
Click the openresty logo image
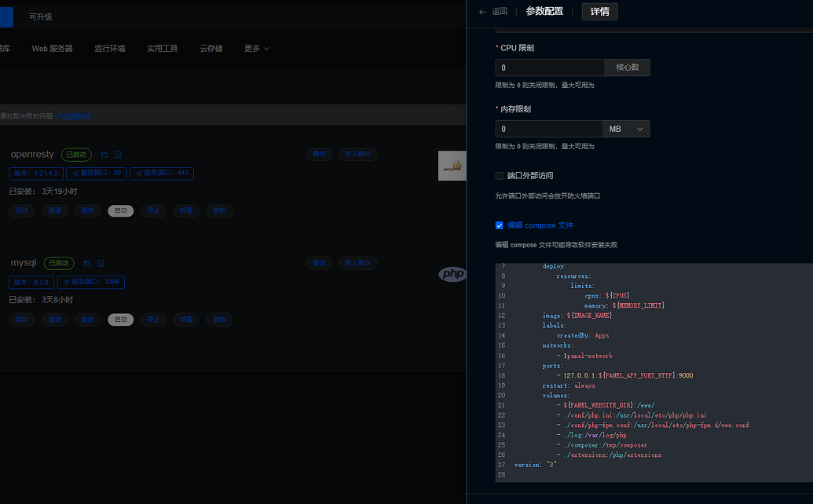(453, 166)
